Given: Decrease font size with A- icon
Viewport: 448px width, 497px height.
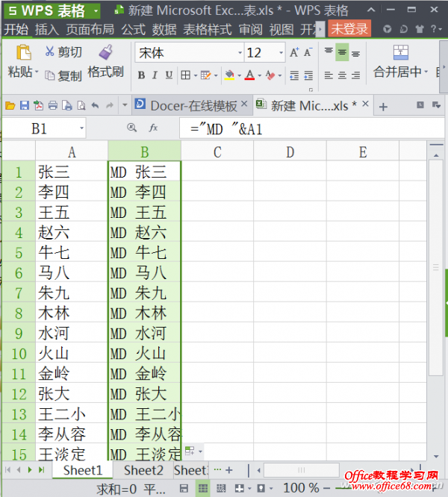Looking at the screenshot, I should [x=308, y=52].
